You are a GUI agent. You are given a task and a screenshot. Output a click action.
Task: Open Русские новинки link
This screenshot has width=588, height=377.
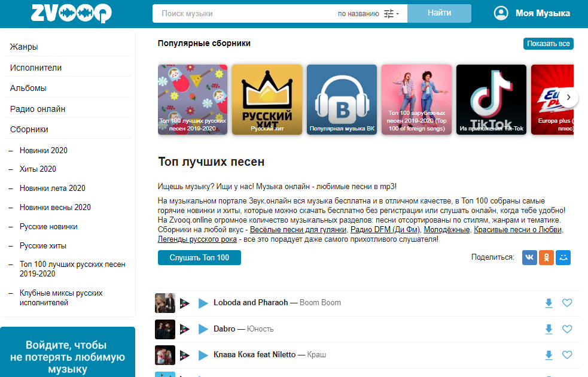point(48,227)
